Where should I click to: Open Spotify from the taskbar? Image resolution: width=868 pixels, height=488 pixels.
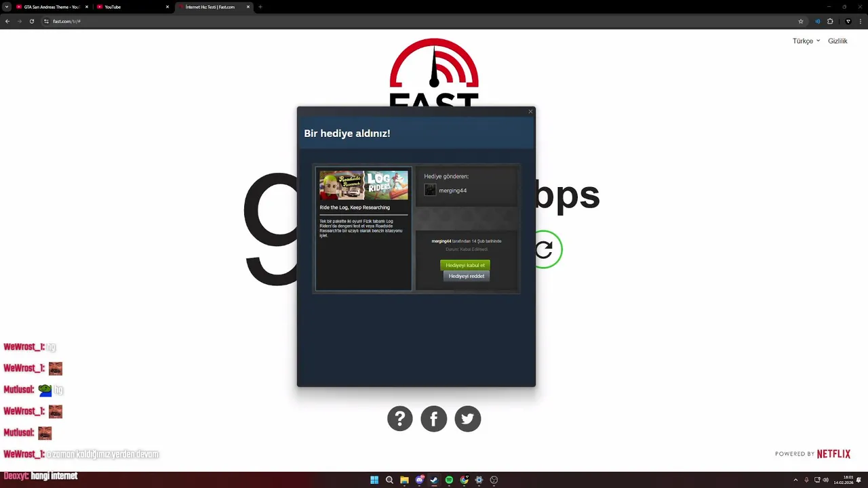coord(449,480)
